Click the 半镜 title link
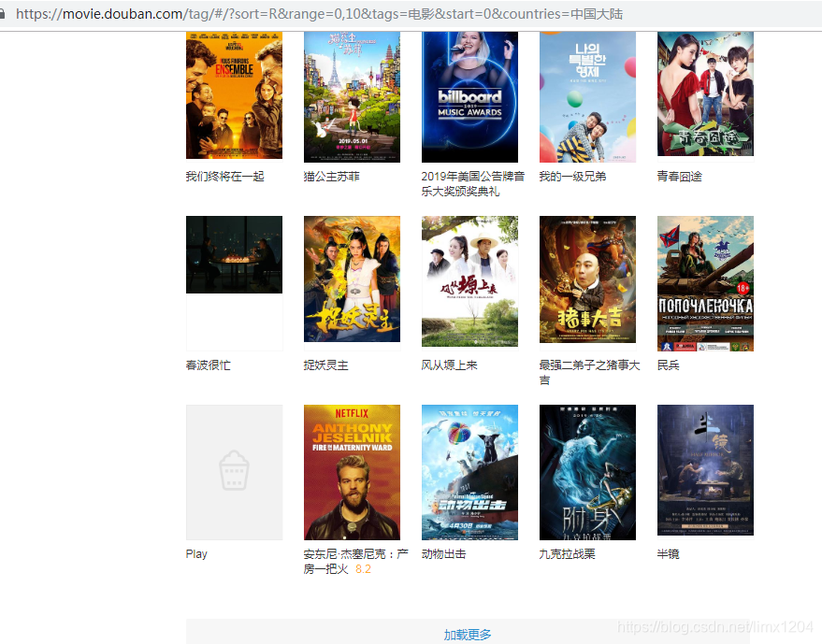This screenshot has height=644, width=822. (669, 554)
